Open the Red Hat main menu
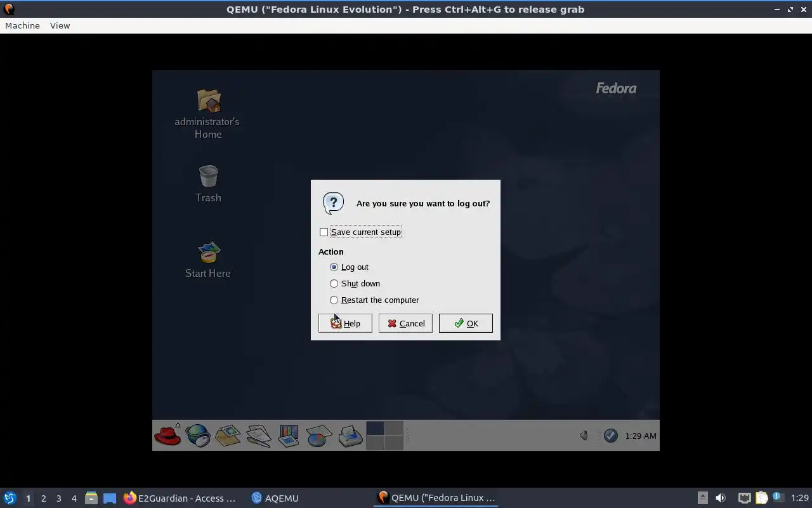The image size is (812, 508). coord(167,436)
